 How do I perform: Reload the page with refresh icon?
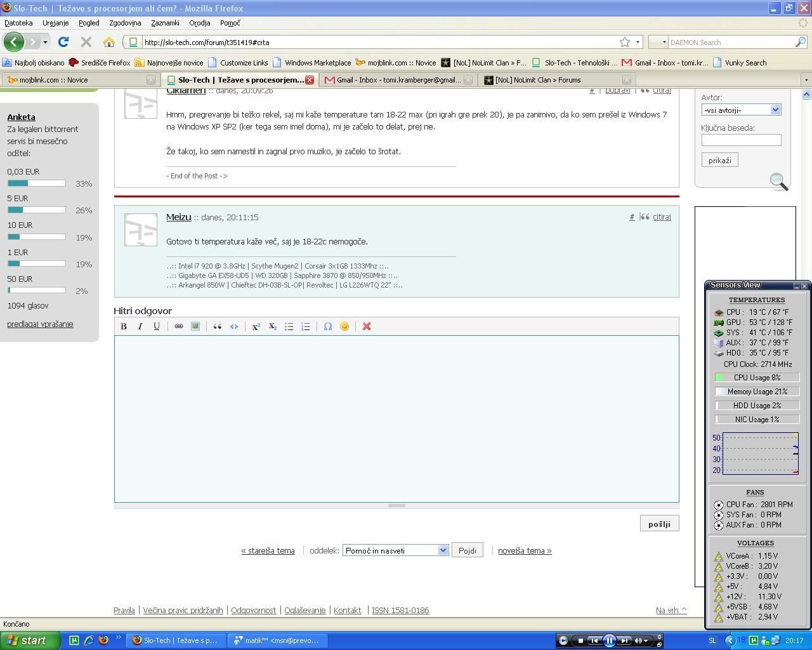click(63, 42)
